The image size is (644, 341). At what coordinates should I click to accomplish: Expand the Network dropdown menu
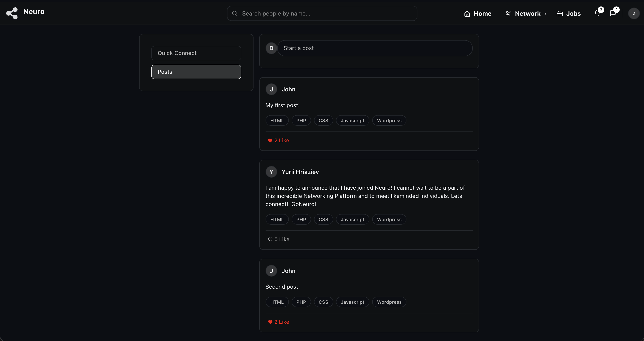coord(527,14)
